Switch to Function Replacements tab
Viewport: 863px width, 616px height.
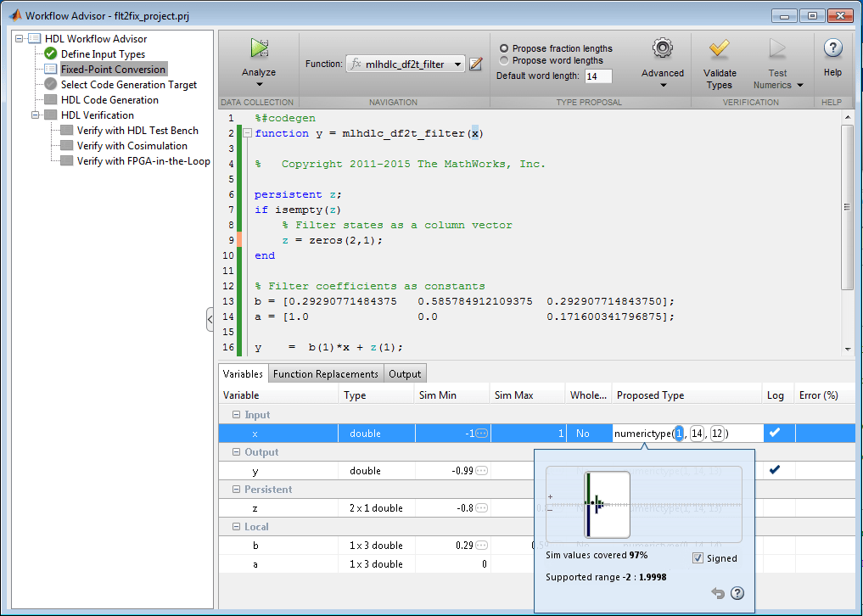click(325, 374)
